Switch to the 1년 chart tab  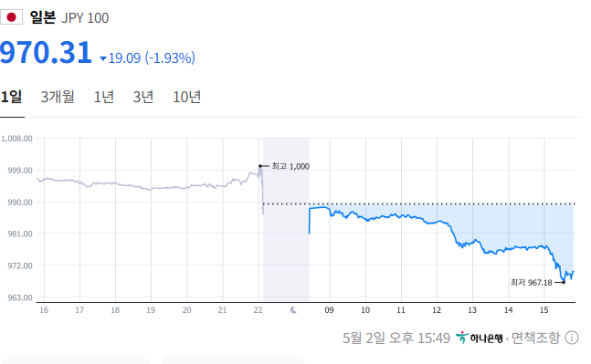point(104,97)
